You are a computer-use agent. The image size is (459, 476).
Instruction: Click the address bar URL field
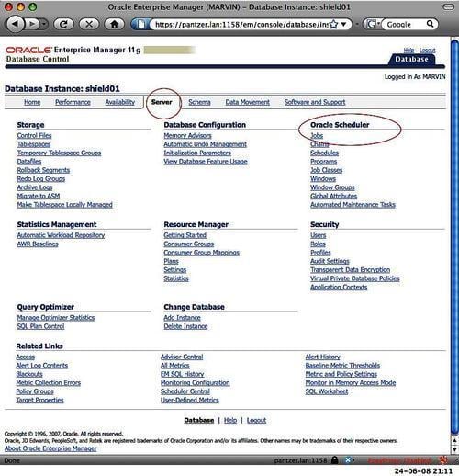[241, 25]
